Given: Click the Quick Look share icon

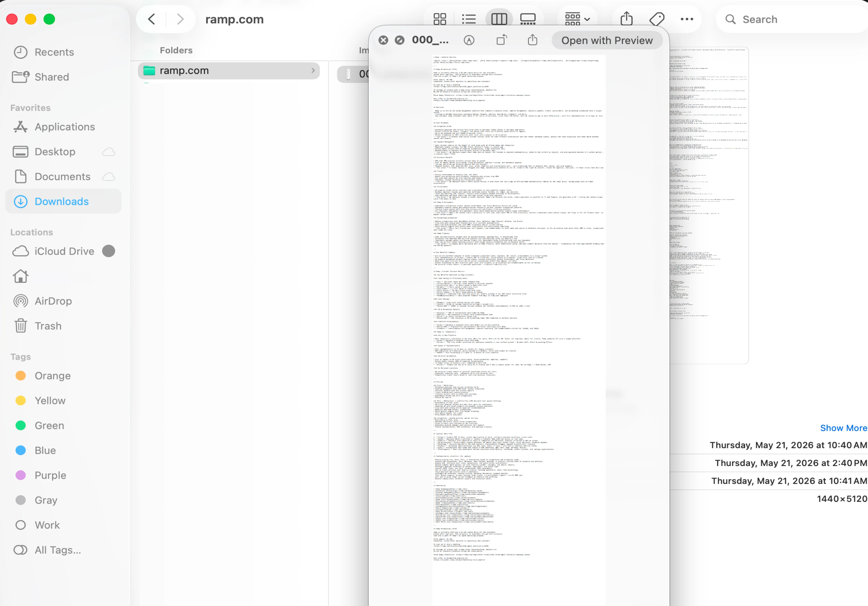Looking at the screenshot, I should [532, 40].
